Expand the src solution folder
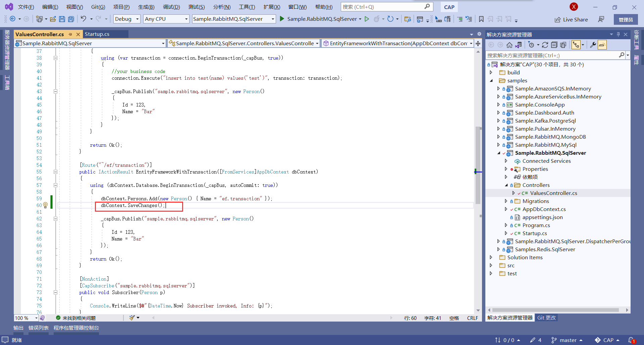Image resolution: width=644 pixels, height=345 pixels. tap(491, 265)
